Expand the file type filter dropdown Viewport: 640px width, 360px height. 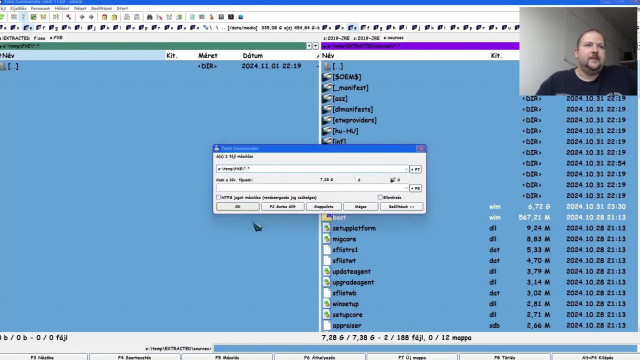[406, 188]
